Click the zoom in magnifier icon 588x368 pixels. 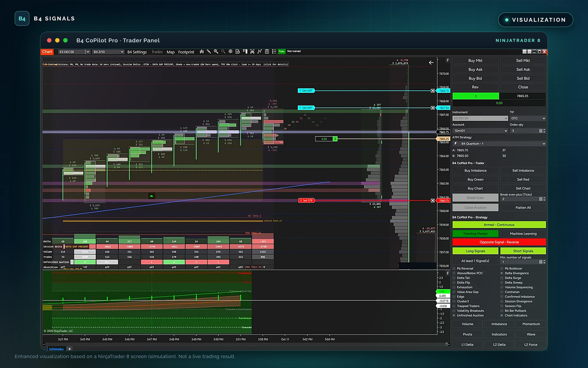click(216, 52)
